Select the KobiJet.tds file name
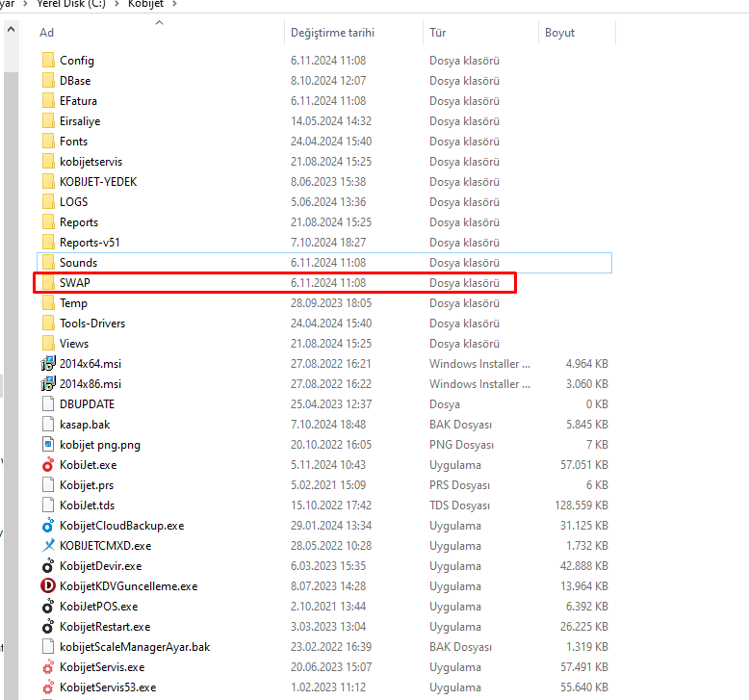Screen dimensions: 749x700 (x=87, y=506)
